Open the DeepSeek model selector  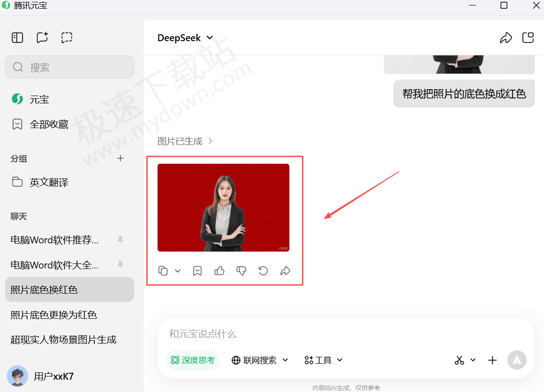coord(185,38)
